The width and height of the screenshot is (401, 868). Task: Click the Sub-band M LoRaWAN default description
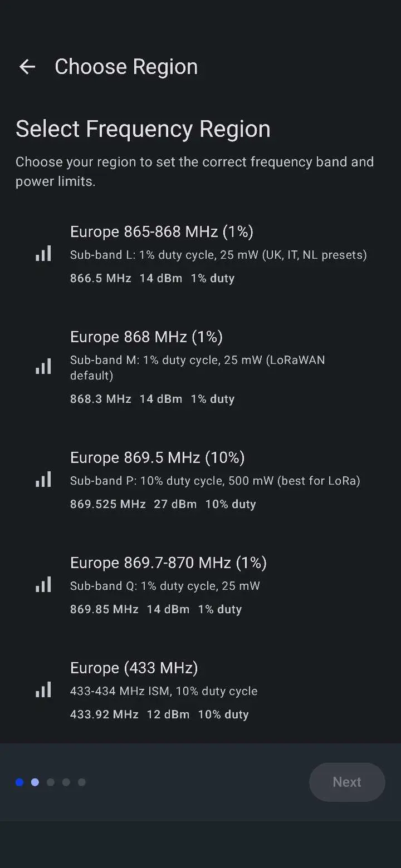coord(197,367)
